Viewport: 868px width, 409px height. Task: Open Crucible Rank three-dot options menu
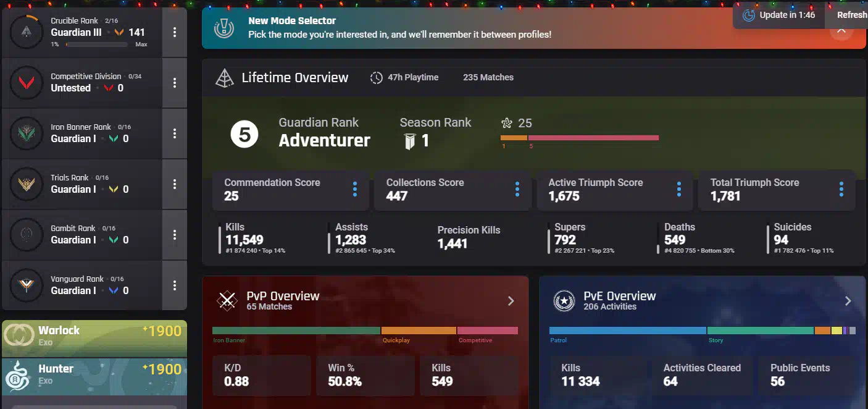pos(175,32)
